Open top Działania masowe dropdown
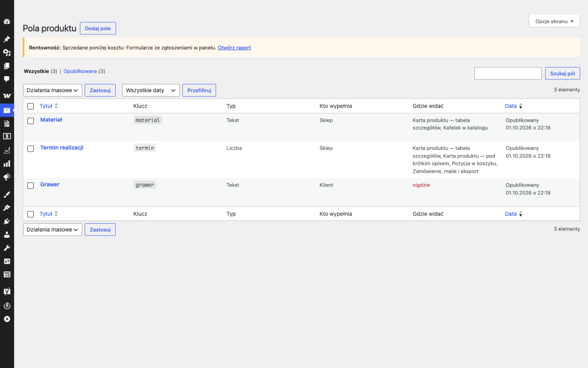The width and height of the screenshot is (588, 368). tap(52, 90)
